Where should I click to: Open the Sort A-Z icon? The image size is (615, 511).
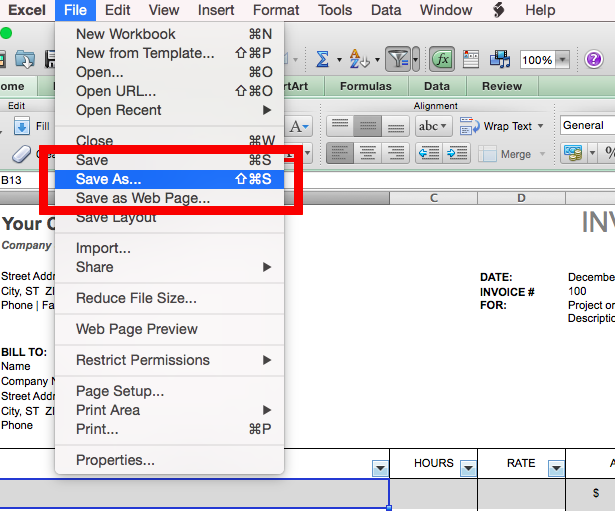(x=359, y=59)
